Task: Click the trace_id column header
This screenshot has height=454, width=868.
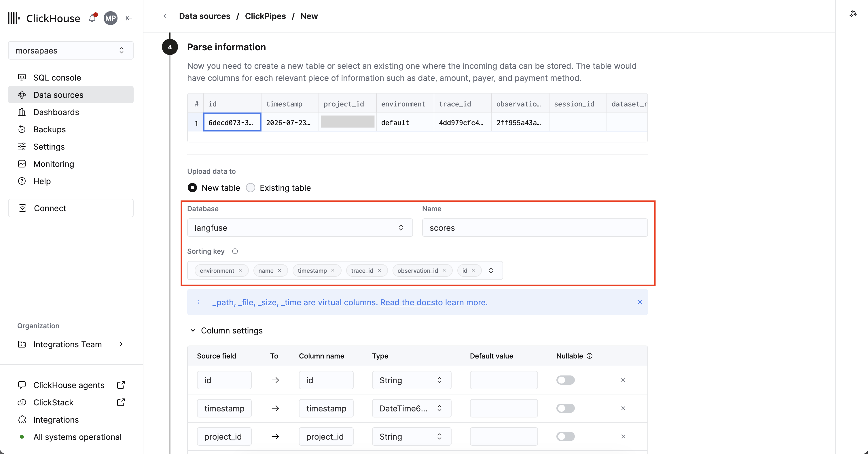Action: point(463,104)
